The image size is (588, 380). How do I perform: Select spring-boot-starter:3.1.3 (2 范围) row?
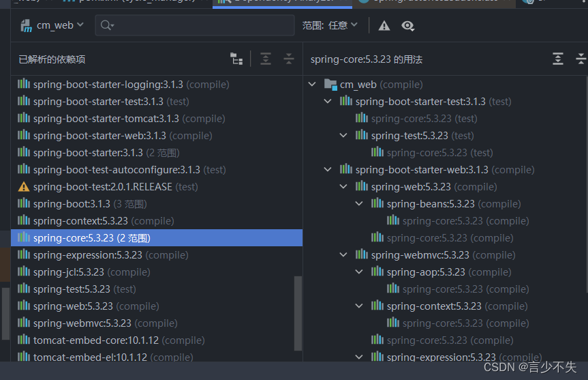(x=157, y=153)
